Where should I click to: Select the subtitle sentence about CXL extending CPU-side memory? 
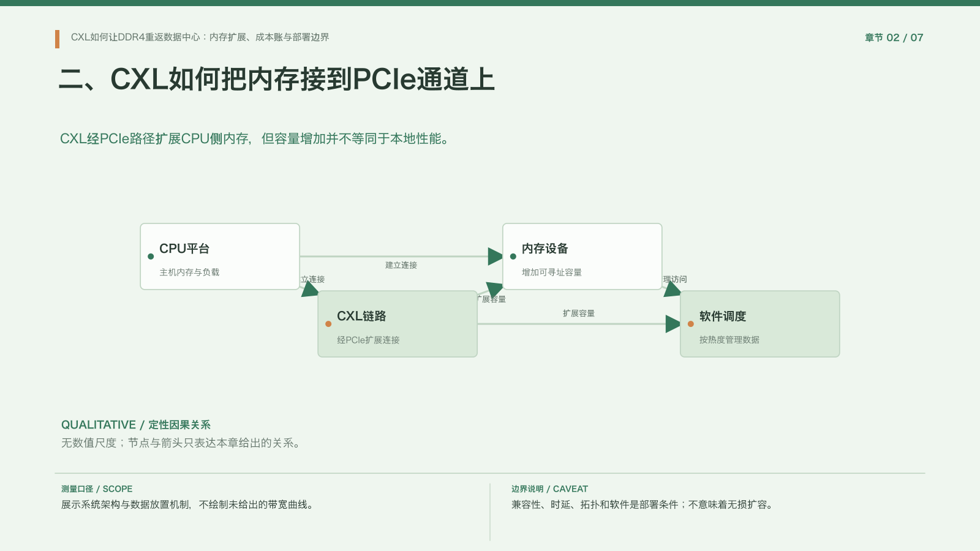pos(256,139)
